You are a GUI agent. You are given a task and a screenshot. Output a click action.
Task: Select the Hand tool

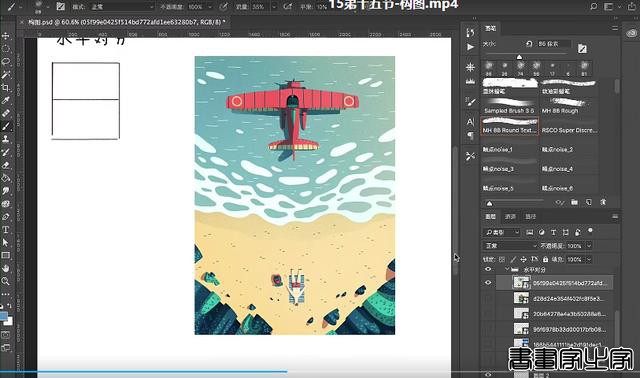tap(6, 268)
